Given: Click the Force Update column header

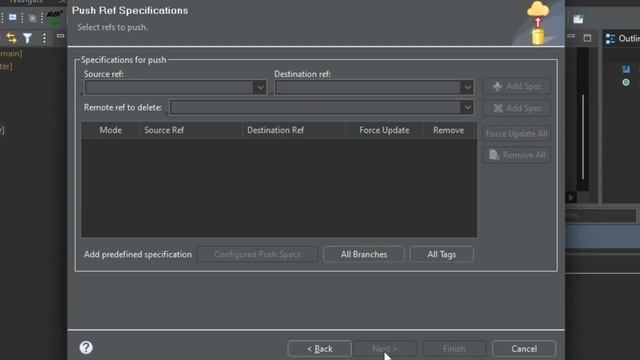Looking at the screenshot, I should 384,130.
